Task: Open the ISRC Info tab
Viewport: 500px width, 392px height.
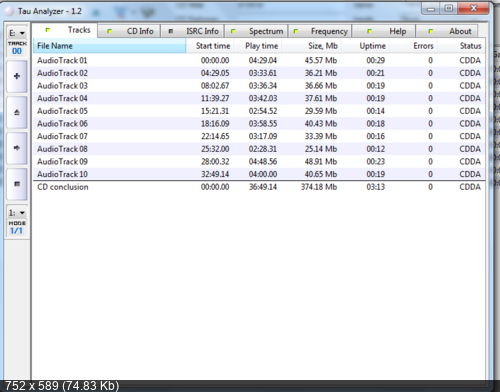Action: (x=193, y=31)
